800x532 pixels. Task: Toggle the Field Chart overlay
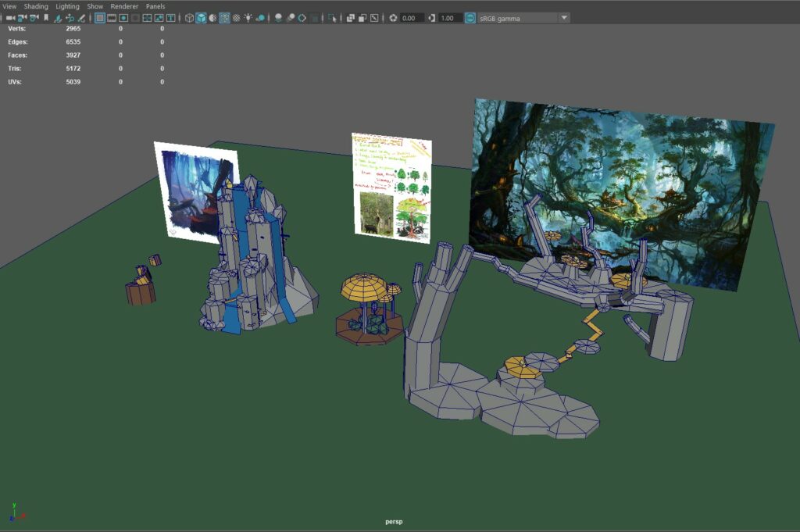pyautogui.click(x=147, y=18)
